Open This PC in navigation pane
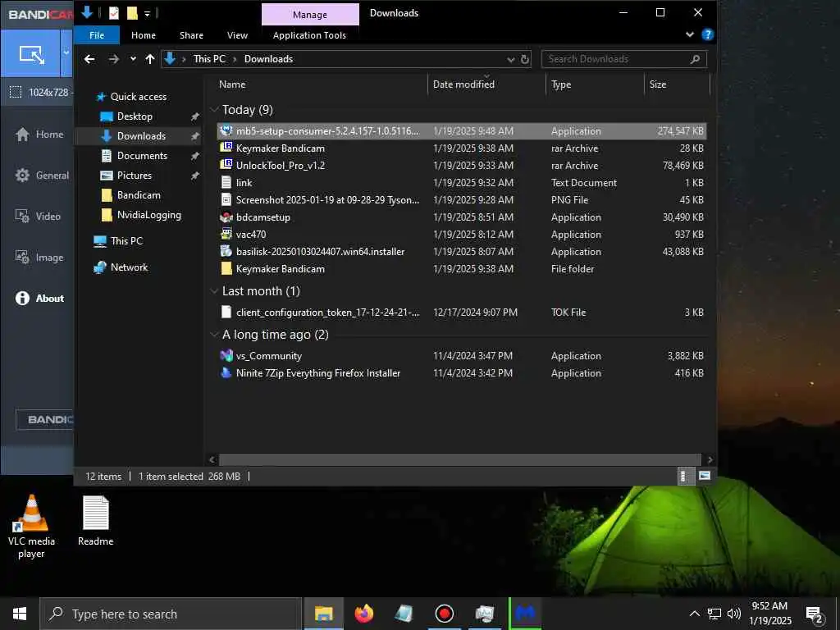Screen dimensions: 840x630 point(126,241)
